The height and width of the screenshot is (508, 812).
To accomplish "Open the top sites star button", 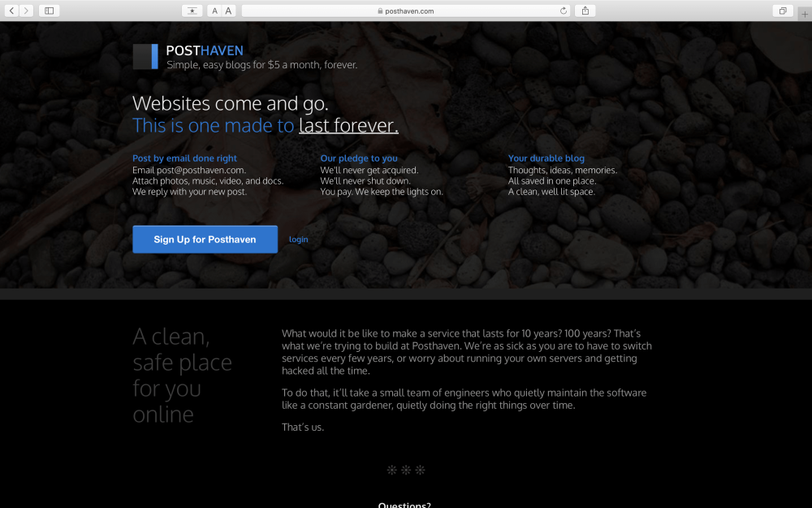I will [x=192, y=11].
